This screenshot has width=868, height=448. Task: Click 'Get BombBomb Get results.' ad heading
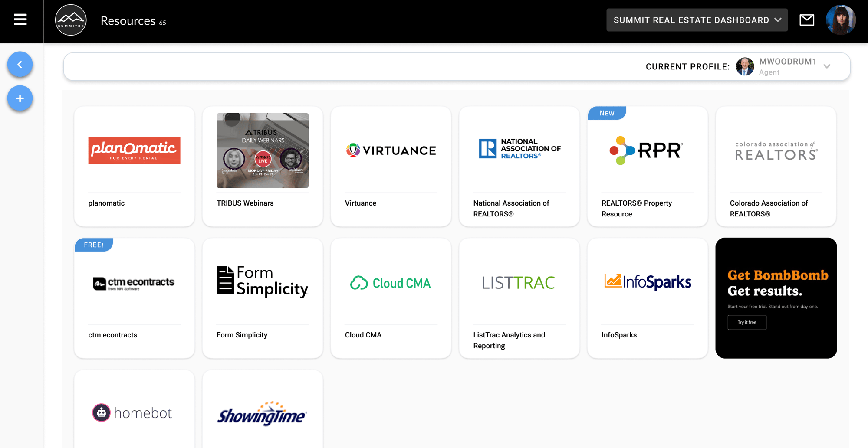pos(778,283)
